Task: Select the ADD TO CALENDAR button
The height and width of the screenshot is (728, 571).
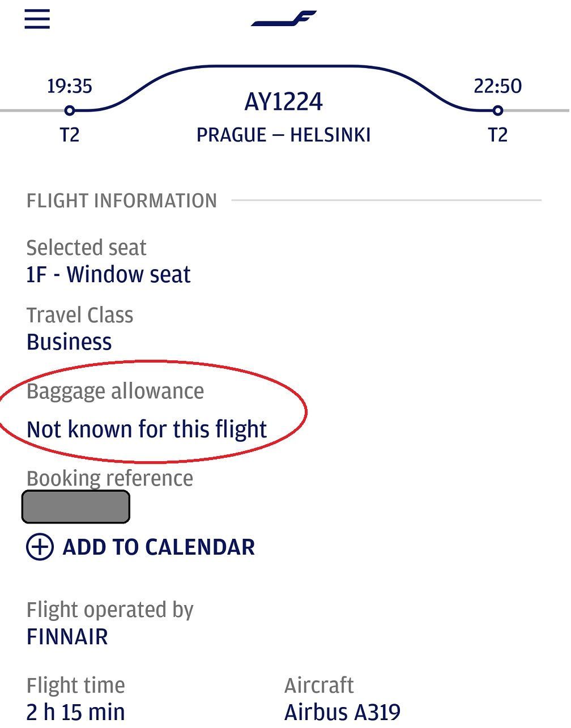Action: (x=140, y=547)
